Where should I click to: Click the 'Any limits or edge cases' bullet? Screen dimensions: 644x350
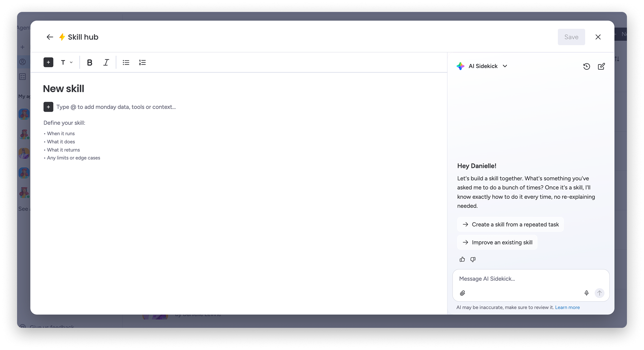click(x=73, y=158)
